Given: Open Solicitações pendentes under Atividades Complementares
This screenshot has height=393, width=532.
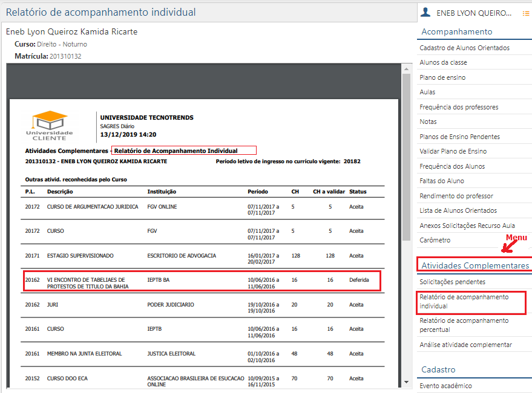Looking at the screenshot, I should click(453, 282).
